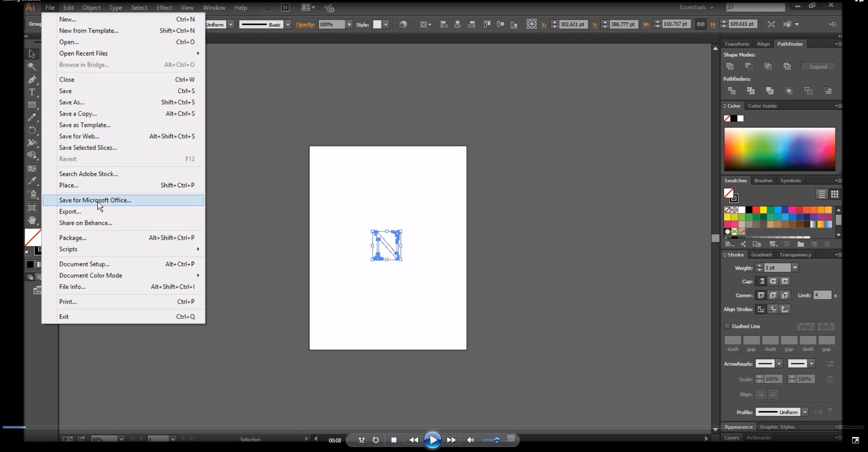Viewport: 868px width, 452px height.
Task: Click the Minus Front shape mode icon
Action: click(749, 66)
